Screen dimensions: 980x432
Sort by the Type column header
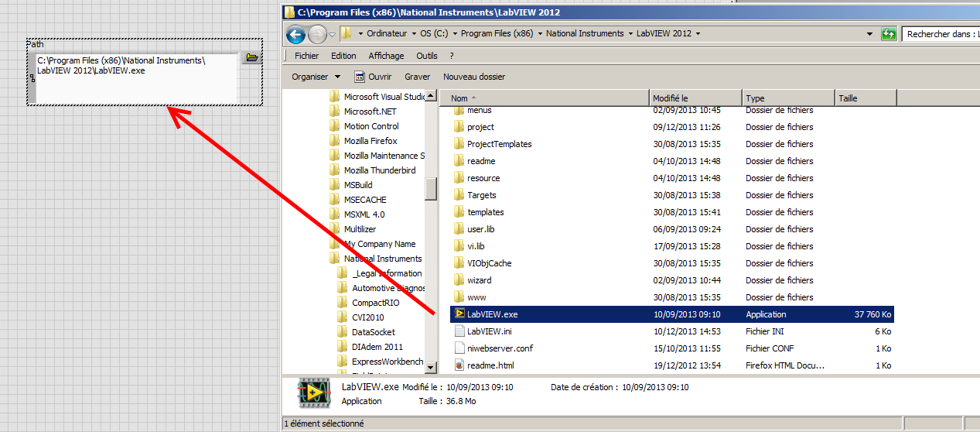coord(789,98)
